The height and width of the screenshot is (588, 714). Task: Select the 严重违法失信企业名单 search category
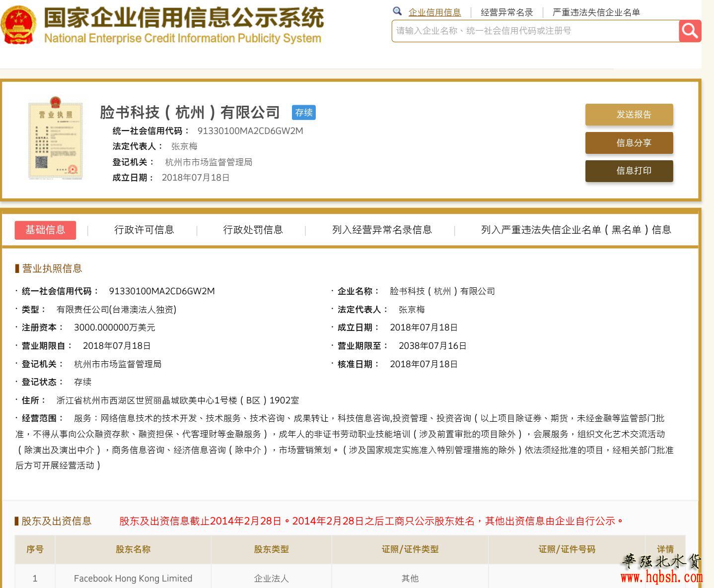(x=596, y=12)
